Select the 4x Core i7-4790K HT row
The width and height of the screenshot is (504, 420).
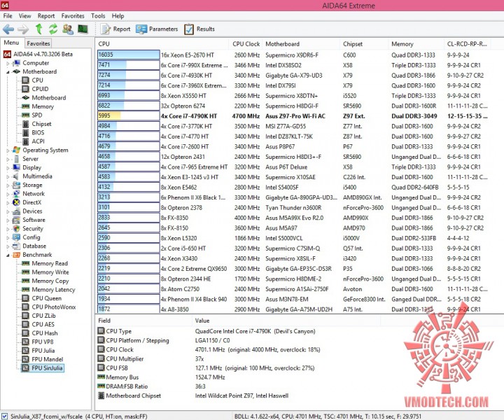click(293, 116)
